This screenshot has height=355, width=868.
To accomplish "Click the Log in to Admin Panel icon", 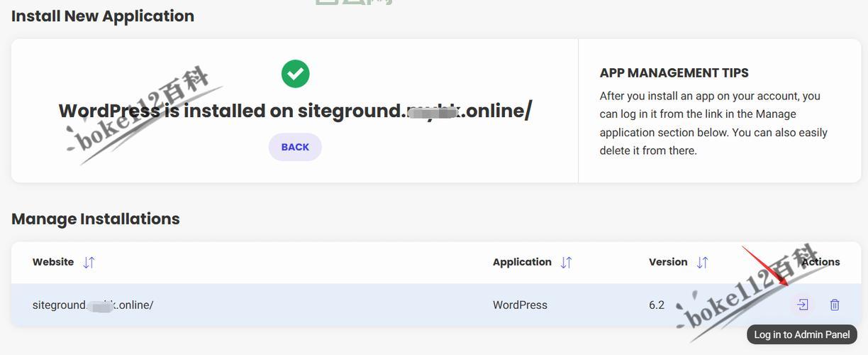I will 802,305.
